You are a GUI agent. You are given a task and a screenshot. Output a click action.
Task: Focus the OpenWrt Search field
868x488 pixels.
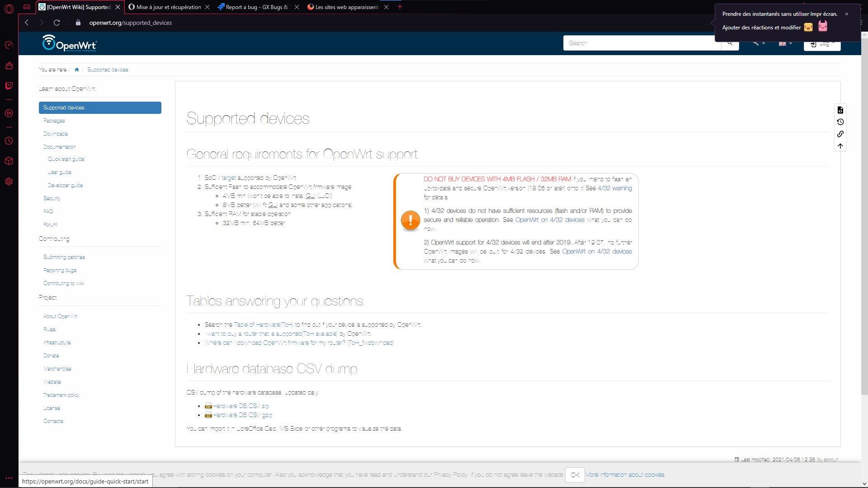(642, 43)
